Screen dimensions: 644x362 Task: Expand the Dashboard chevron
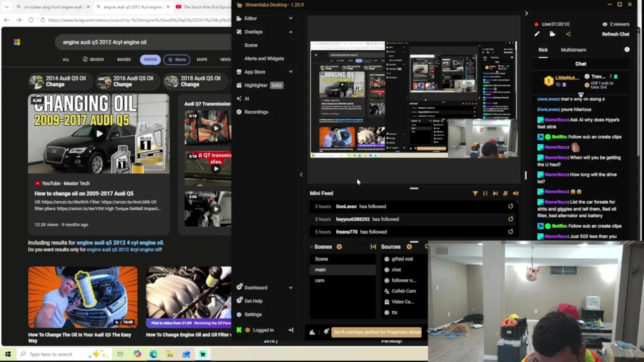(x=290, y=288)
